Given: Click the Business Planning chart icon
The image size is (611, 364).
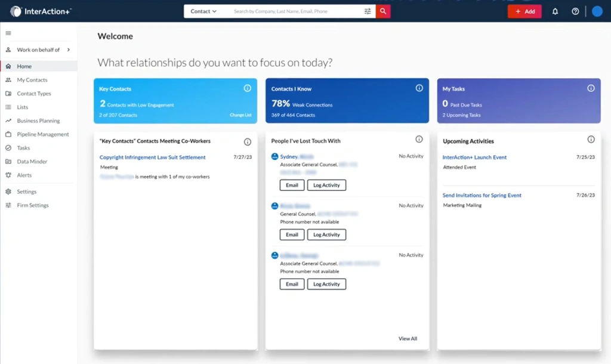Looking at the screenshot, I should [x=8, y=121].
